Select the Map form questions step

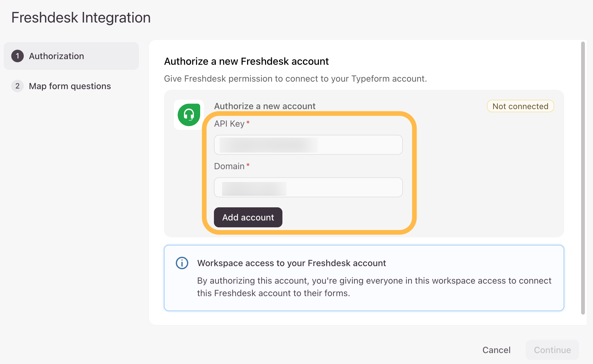70,86
